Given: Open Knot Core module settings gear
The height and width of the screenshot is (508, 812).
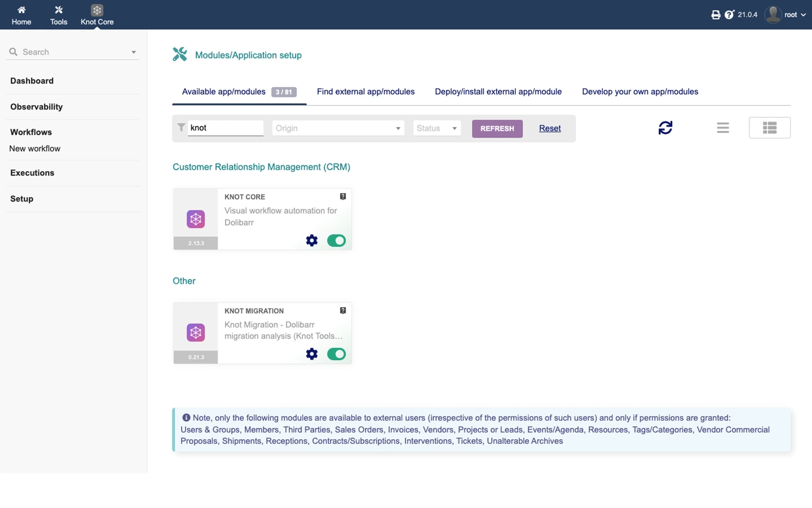Looking at the screenshot, I should click(x=312, y=240).
